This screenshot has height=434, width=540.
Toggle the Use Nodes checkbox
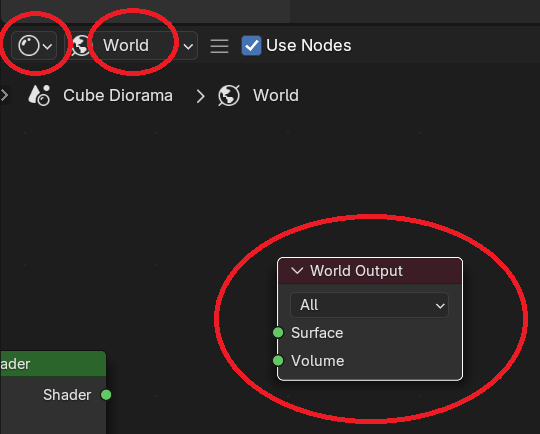(251, 45)
